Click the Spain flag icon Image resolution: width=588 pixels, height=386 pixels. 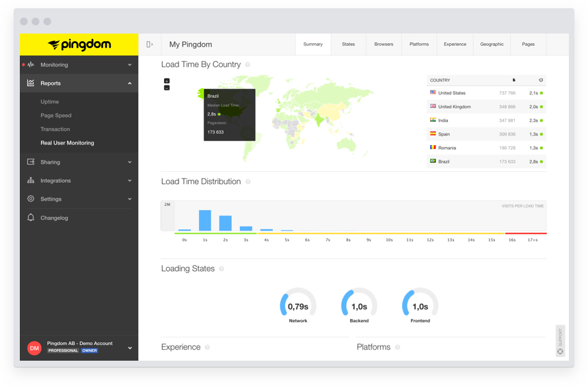(x=433, y=133)
